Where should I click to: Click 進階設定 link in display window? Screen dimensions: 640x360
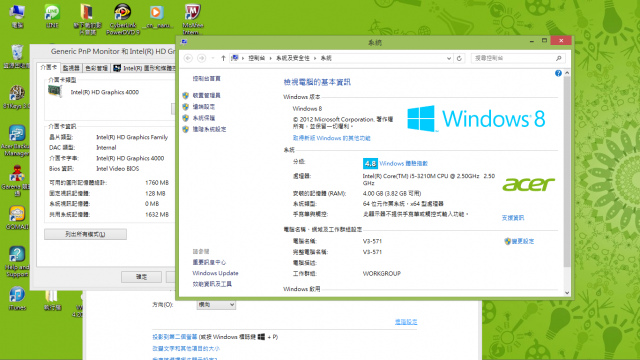click(x=406, y=322)
